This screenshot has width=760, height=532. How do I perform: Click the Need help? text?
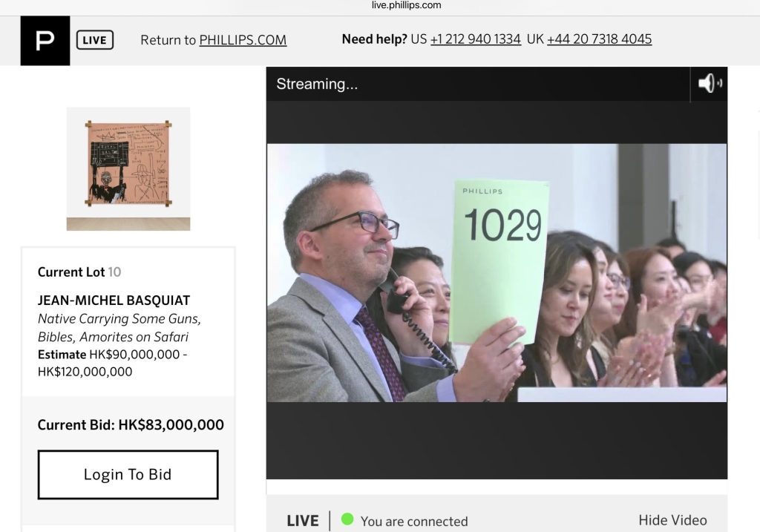[374, 39]
